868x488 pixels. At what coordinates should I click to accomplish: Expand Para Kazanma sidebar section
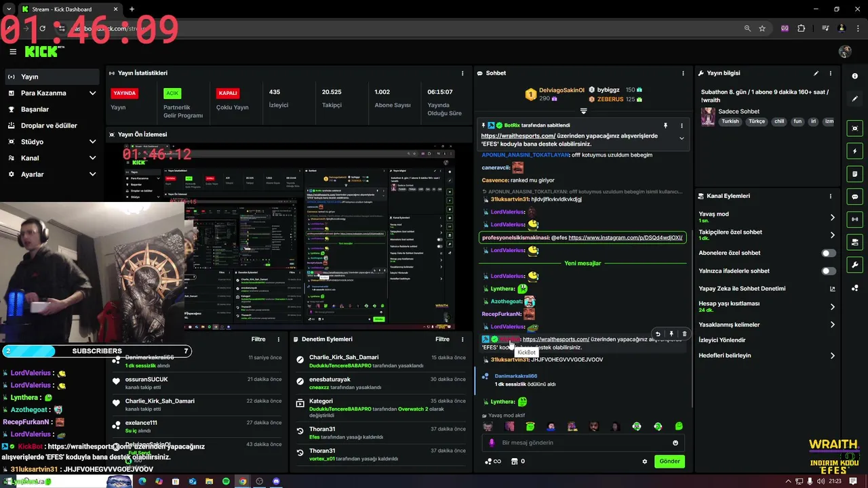92,93
